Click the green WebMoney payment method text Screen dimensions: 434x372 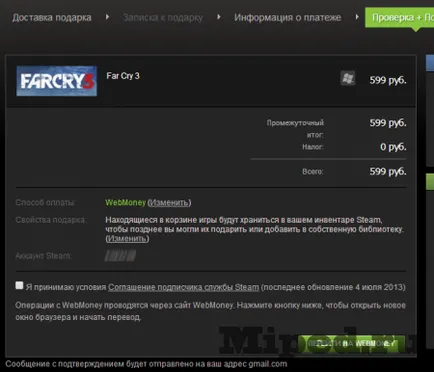(x=125, y=203)
